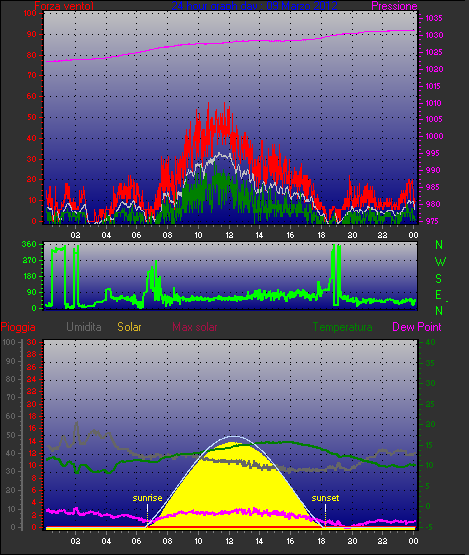The image size is (469, 555).
Task: Click the green "15" temperature axis value
Action: tap(429, 445)
